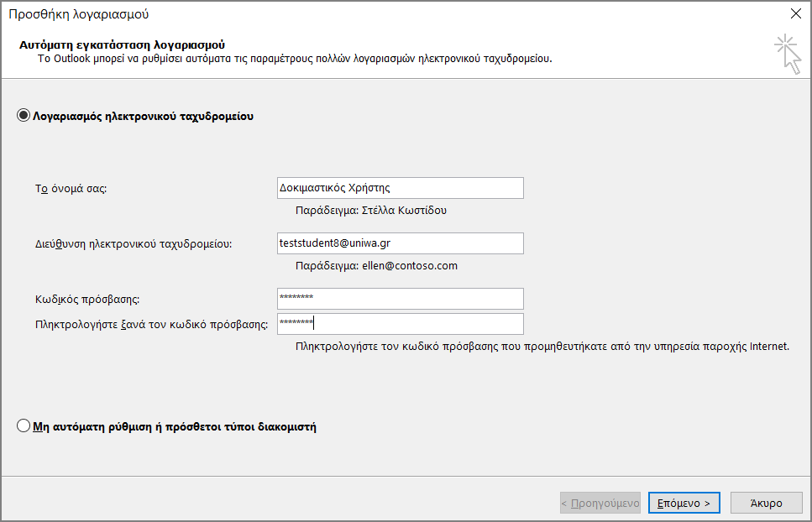The height and width of the screenshot is (522, 812).
Task: Click the Κωδικός πρόσβασης password box
Action: click(x=401, y=299)
